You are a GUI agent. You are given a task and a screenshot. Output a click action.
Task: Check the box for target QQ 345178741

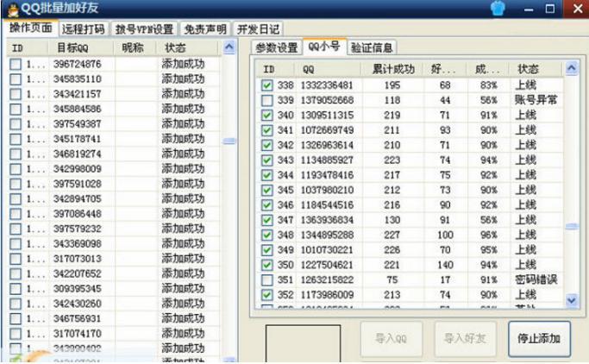pos(16,139)
